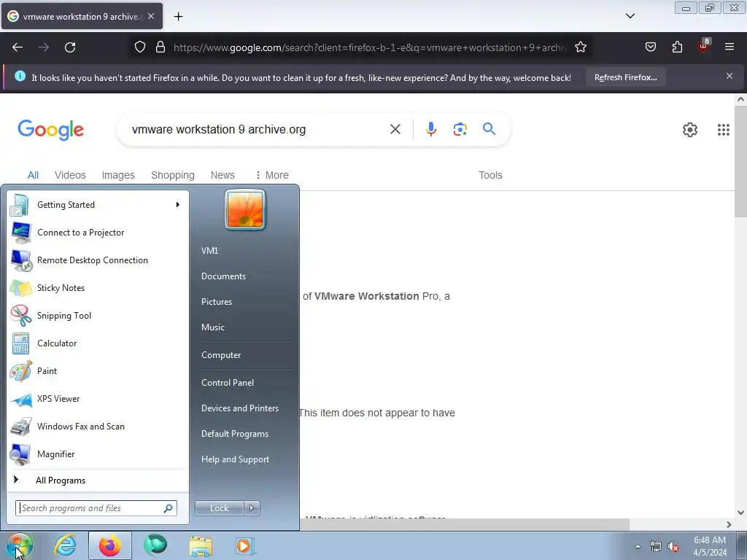The image size is (747, 560).
Task: Open Internet Explorer from taskbar
Action: [65, 545]
